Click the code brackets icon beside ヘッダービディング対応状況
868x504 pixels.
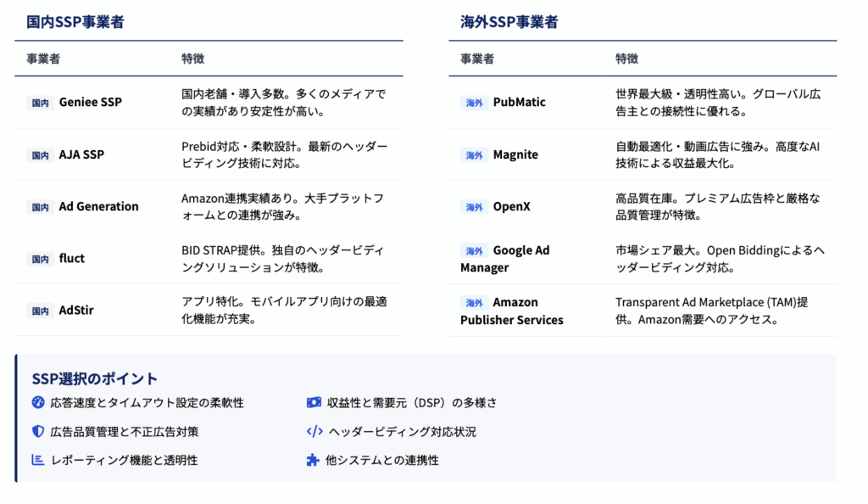[314, 431]
